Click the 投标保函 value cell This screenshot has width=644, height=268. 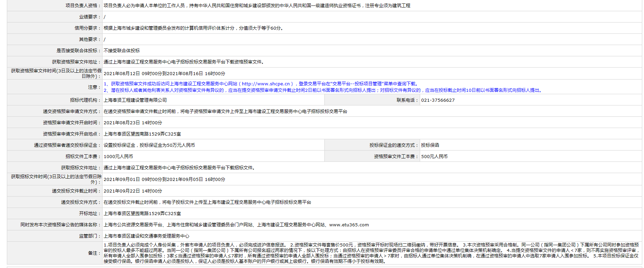pos(430,145)
